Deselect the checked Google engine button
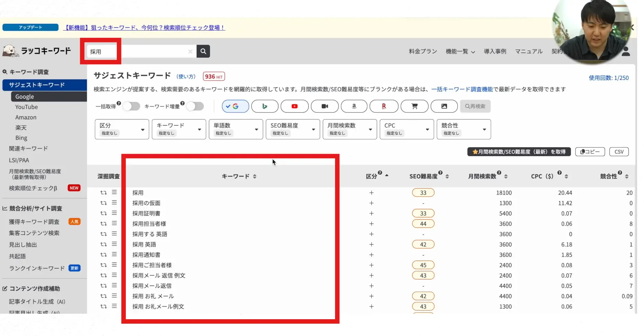Image resolution: width=644 pixels, height=336 pixels. pyautogui.click(x=235, y=106)
